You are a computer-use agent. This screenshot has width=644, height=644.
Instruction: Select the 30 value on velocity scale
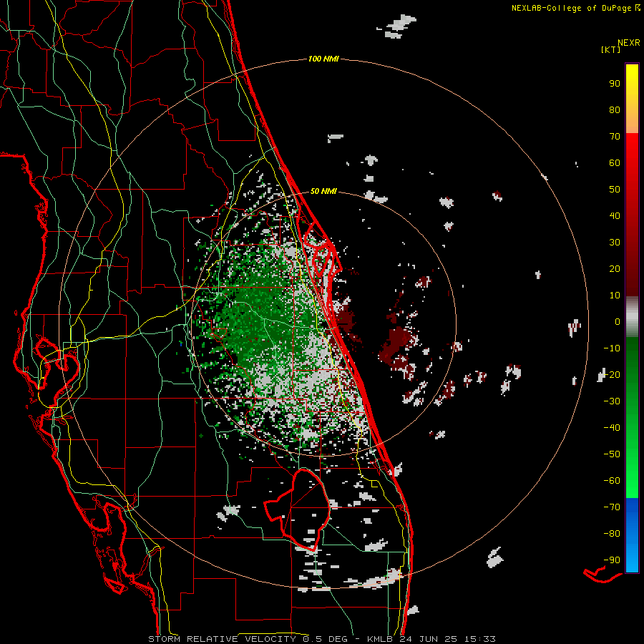click(x=615, y=243)
